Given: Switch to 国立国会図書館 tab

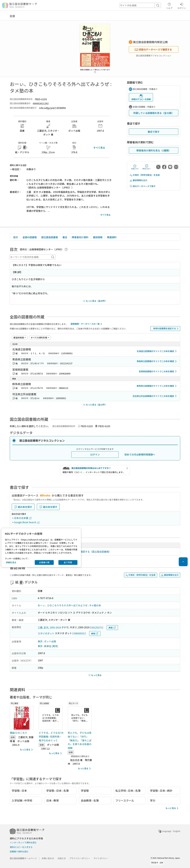Looking at the screenshot, I should click(x=49, y=237).
